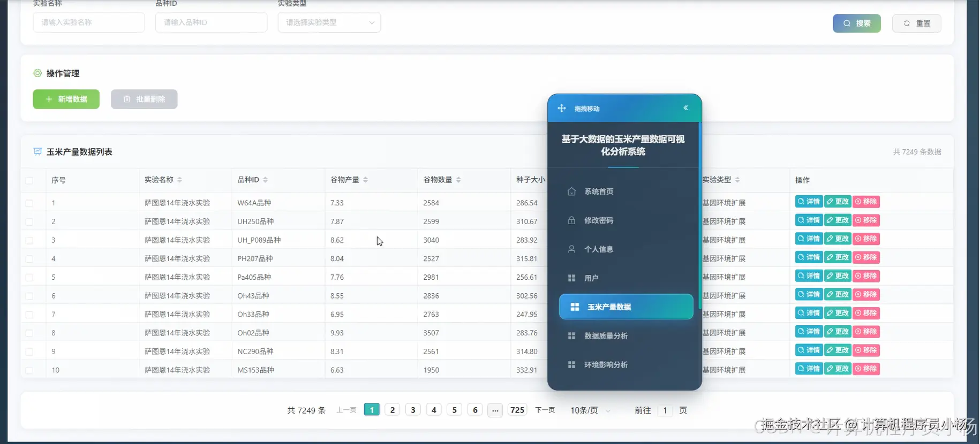Click the pagination ellipsis button
Viewport: 980px width, 444px height.
(x=495, y=410)
